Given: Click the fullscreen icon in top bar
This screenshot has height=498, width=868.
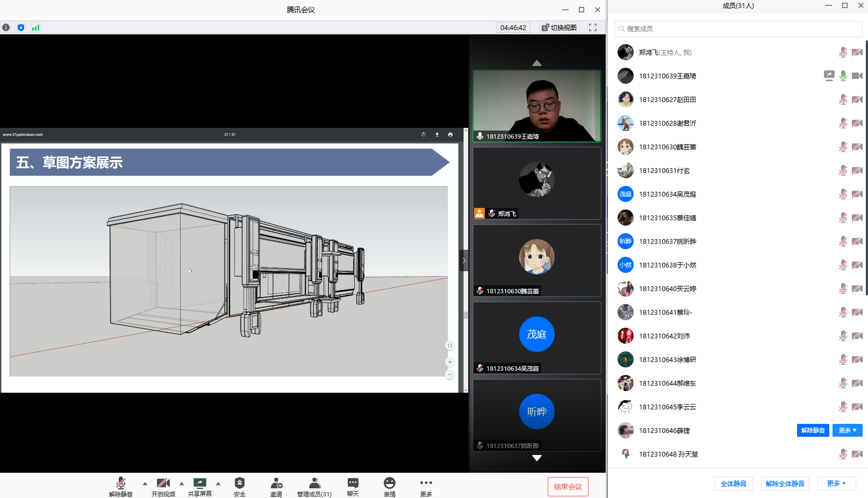Looking at the screenshot, I should click(593, 27).
